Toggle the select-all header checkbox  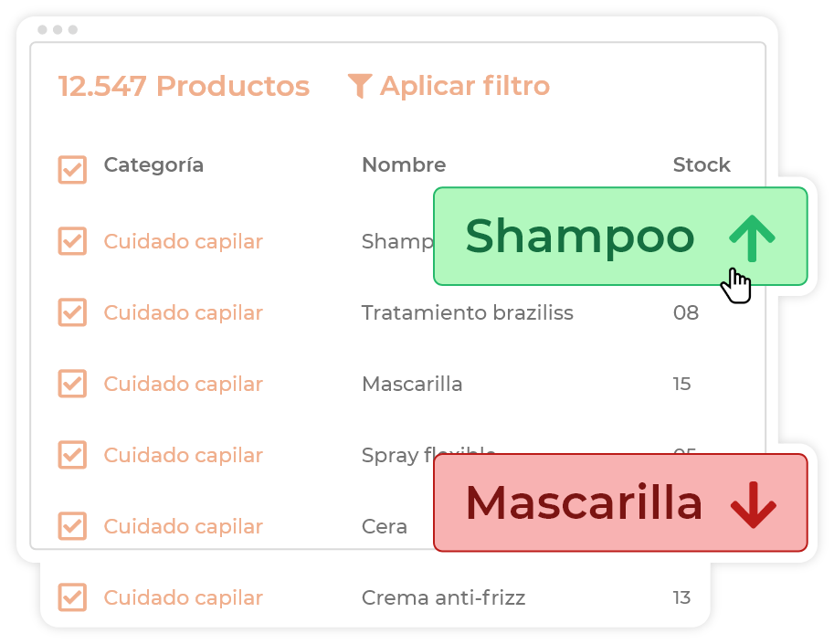point(72,169)
